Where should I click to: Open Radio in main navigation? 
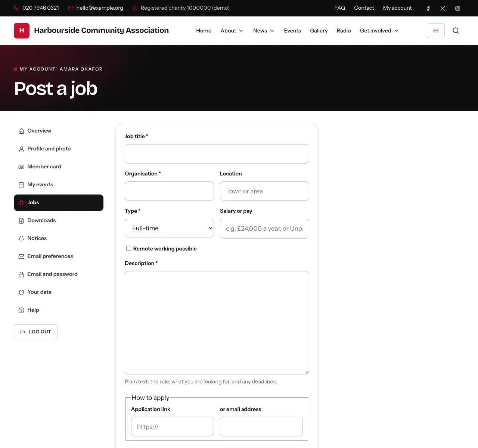[344, 31]
